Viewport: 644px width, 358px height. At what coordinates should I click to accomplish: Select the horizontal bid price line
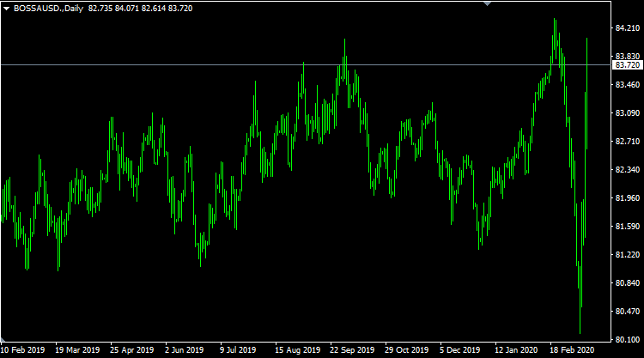coord(306,65)
